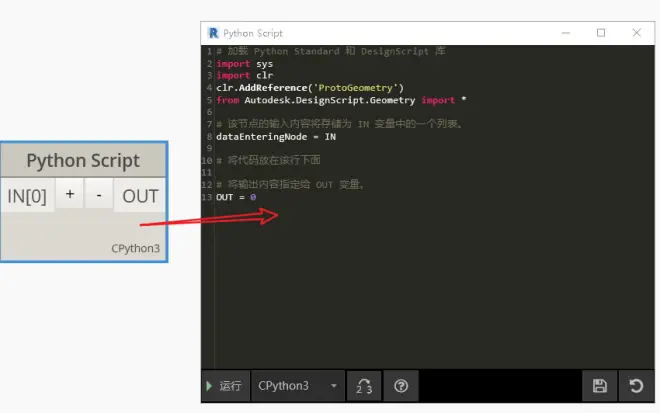Click the OUT output port on node
The height and width of the screenshot is (413, 660).
click(140, 196)
